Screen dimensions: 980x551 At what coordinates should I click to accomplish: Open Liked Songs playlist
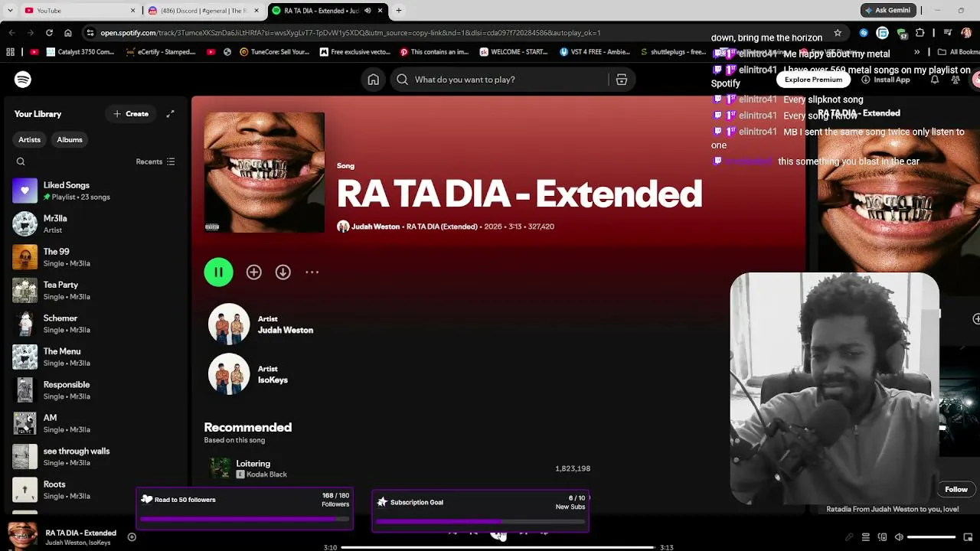[96, 191]
